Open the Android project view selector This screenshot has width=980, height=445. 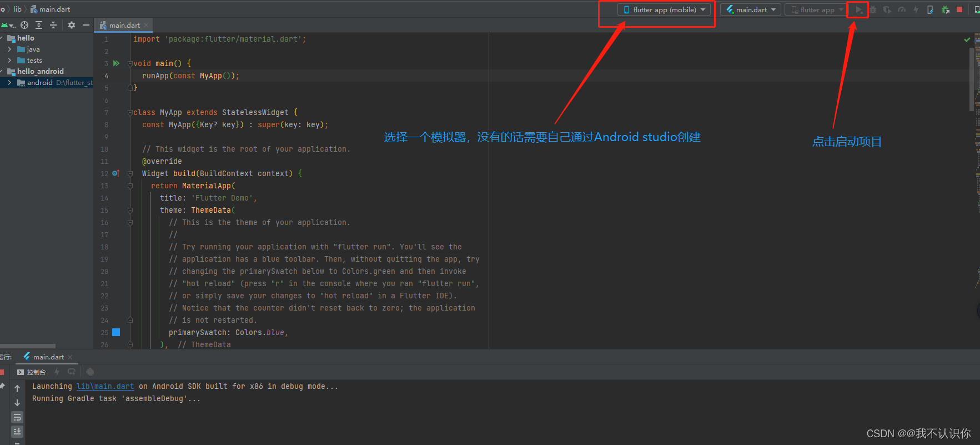(x=8, y=25)
